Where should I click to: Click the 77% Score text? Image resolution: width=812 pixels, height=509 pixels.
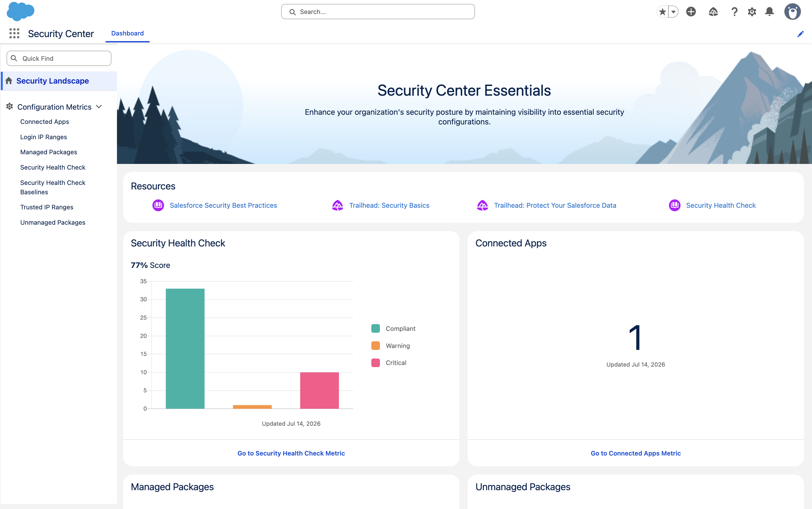pyautogui.click(x=150, y=265)
